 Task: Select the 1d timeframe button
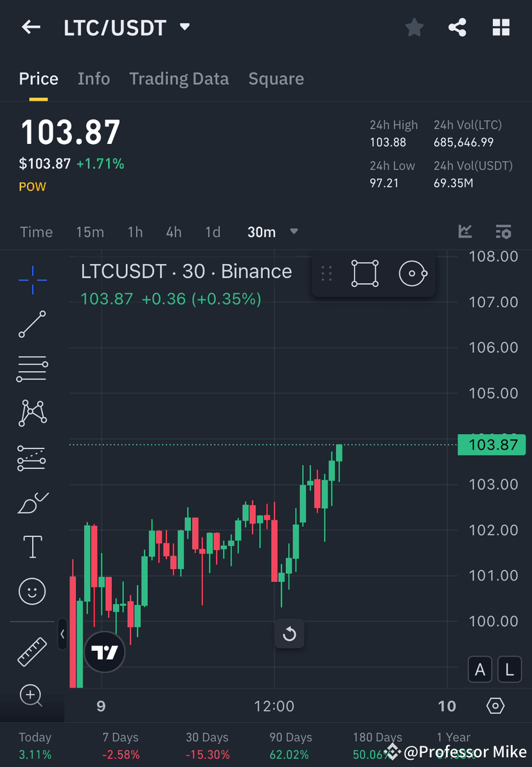(213, 232)
